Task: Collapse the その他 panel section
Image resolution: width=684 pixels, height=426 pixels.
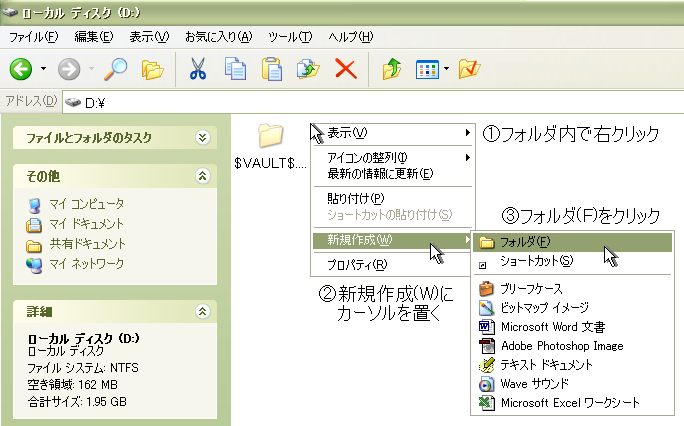Action: (203, 176)
